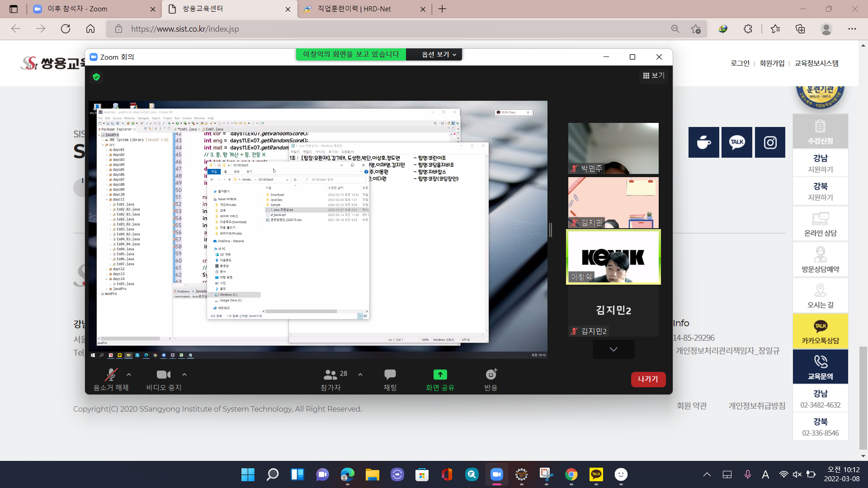Open the Zoom participants panel
The image size is (868, 488).
tap(331, 380)
